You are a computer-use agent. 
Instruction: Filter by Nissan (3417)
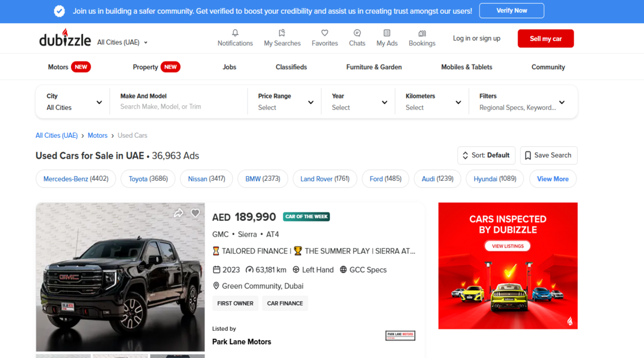pos(206,179)
